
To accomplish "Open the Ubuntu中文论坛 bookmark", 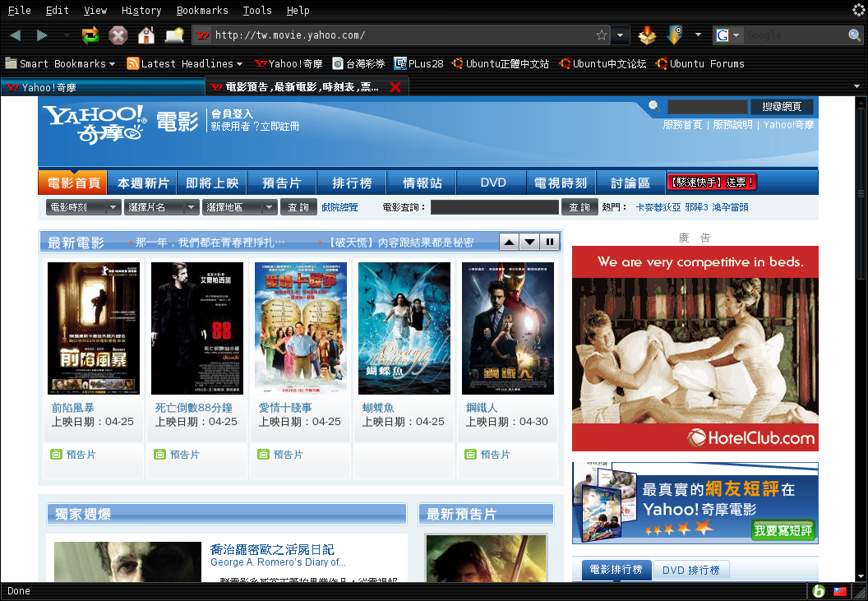I will pos(603,63).
